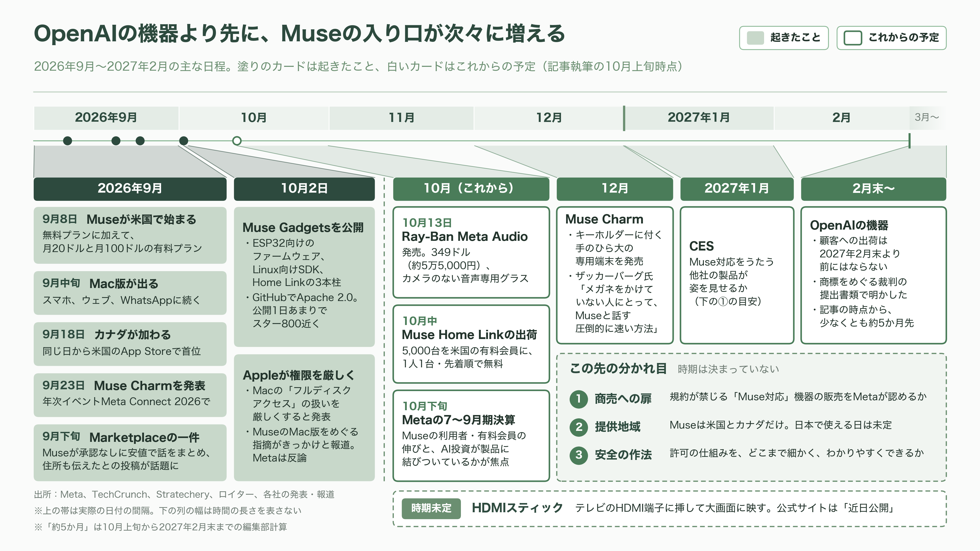The width and height of the screenshot is (980, 551).
Task: Open the '9月23日 Muse Charmを発表' card
Action: [x=130, y=395]
